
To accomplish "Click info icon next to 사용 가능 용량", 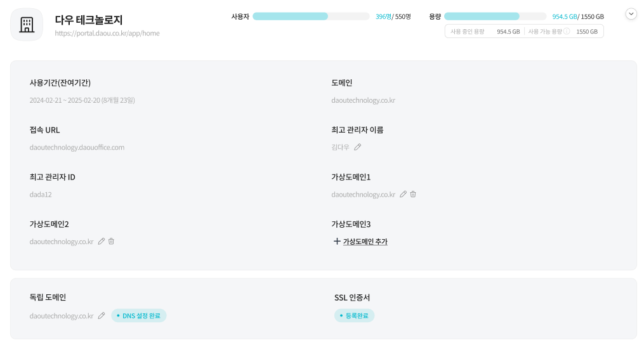I will (567, 31).
